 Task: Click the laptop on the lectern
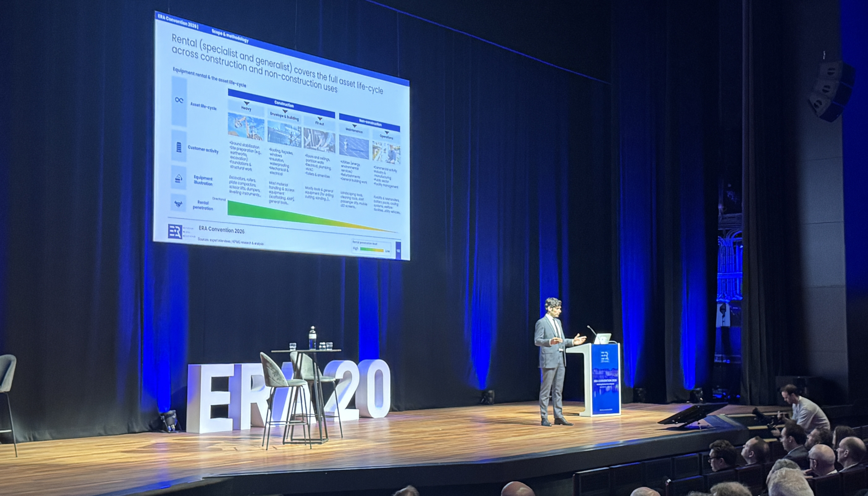603,338
